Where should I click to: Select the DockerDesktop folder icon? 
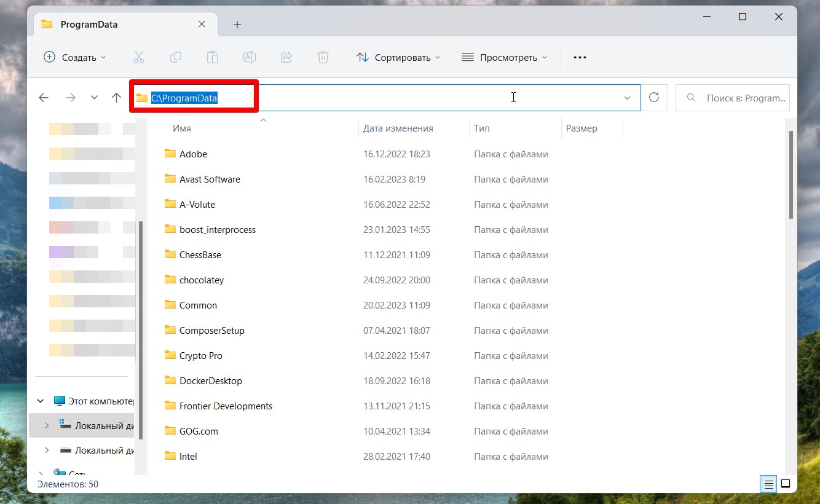point(170,380)
